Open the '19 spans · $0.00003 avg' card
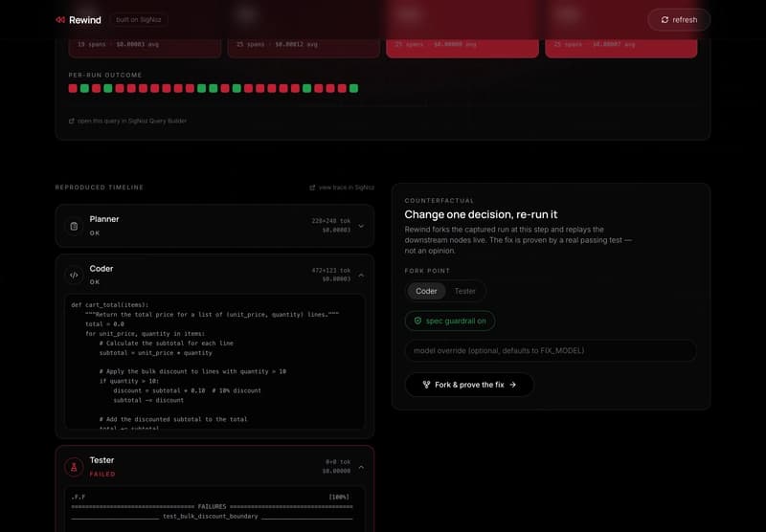The width and height of the screenshot is (766, 532). pyautogui.click(x=146, y=46)
